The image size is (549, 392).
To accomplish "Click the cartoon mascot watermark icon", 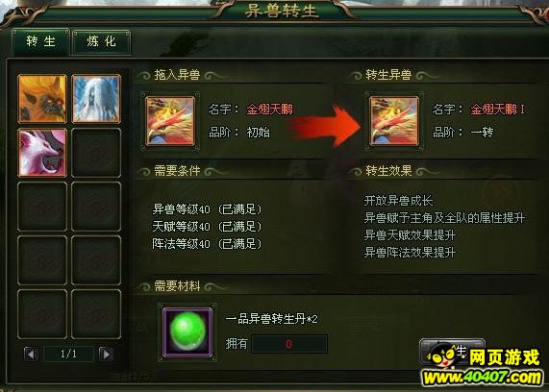I will (442, 356).
